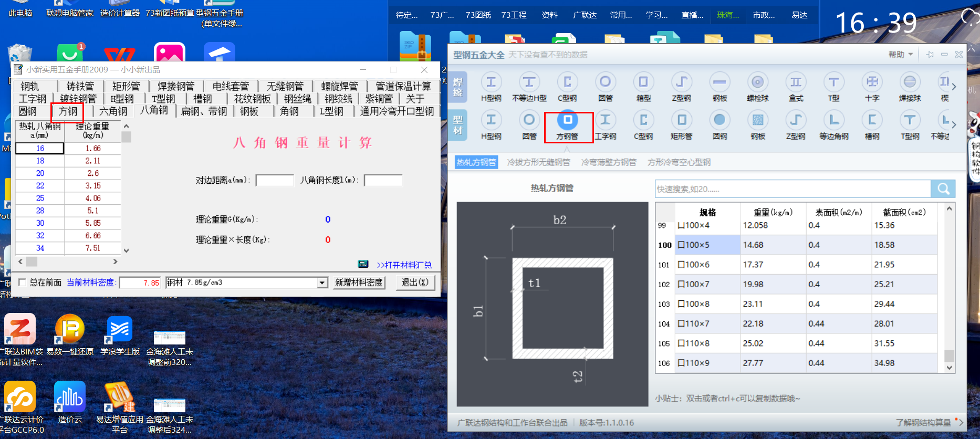
Task: Expand the 了解钢结构算量 arrow
Action: (x=961, y=422)
